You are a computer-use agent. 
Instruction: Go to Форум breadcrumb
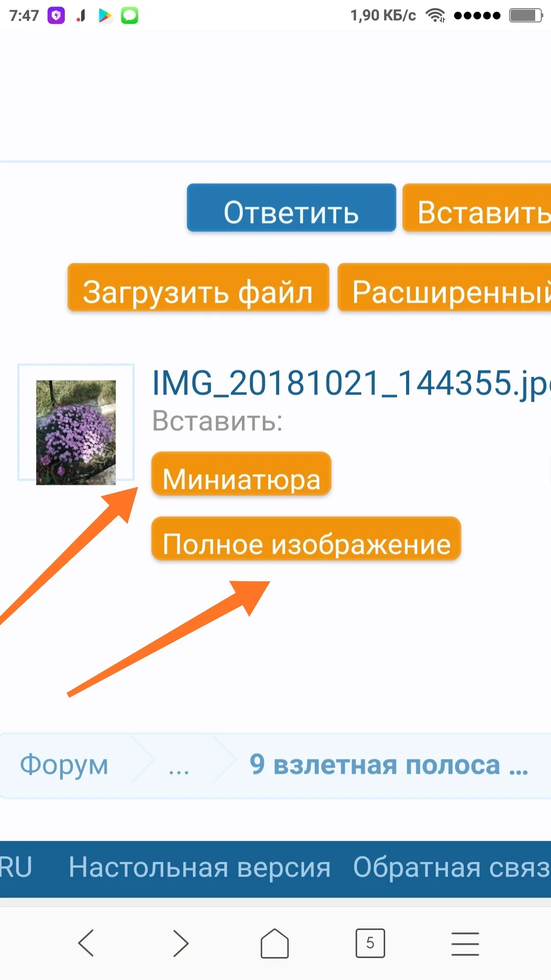click(64, 765)
